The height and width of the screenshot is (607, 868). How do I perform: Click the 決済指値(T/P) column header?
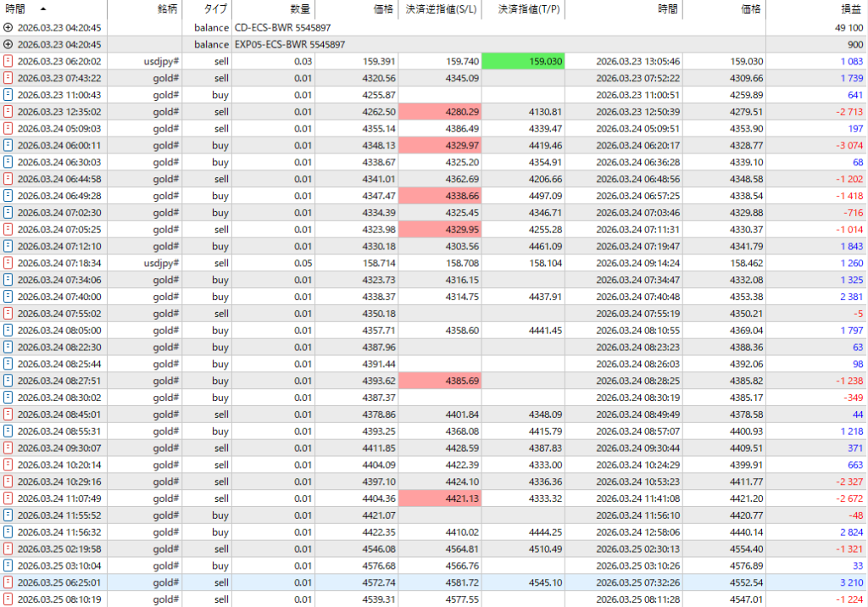click(522, 8)
